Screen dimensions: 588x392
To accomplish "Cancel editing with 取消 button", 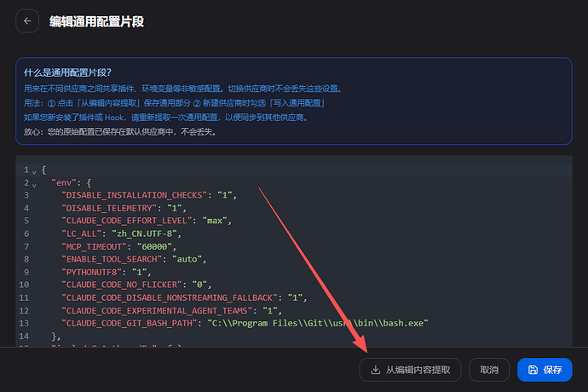I will pos(489,370).
